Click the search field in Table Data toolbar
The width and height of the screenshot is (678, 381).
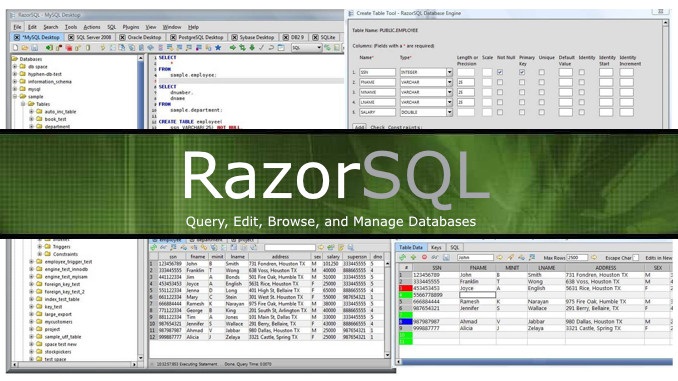click(475, 257)
